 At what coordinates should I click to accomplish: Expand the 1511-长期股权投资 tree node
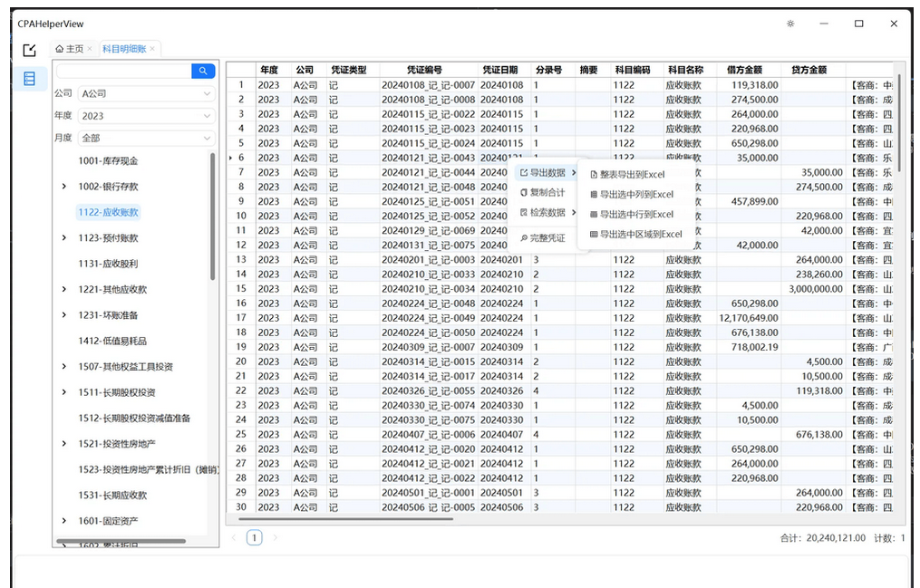point(63,392)
